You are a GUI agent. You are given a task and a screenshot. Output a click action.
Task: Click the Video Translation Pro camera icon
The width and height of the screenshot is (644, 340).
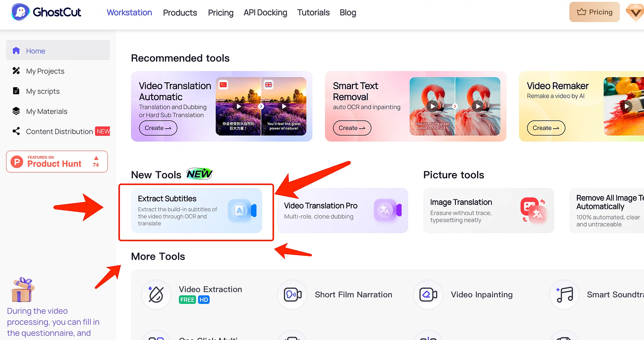388,210
